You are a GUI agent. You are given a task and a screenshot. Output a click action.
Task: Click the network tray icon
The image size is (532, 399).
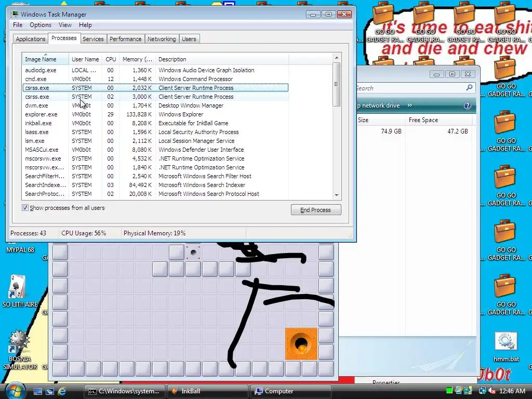(x=482, y=391)
